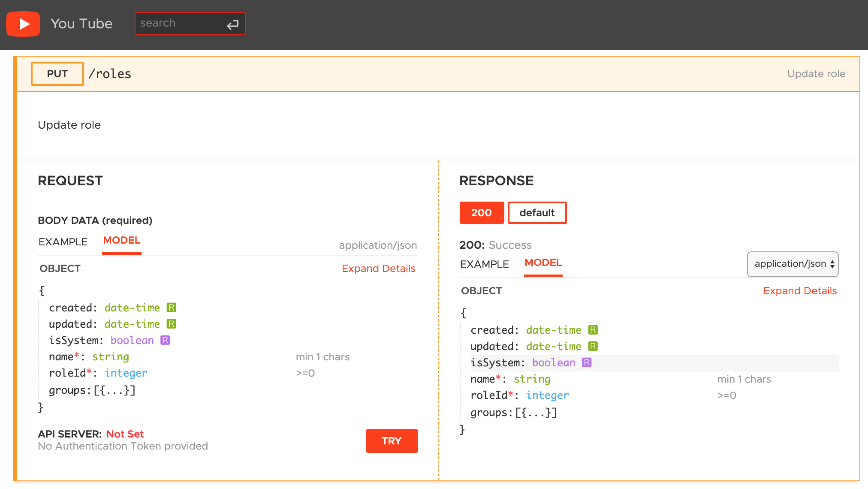Click the R badge next to request created

(x=171, y=308)
